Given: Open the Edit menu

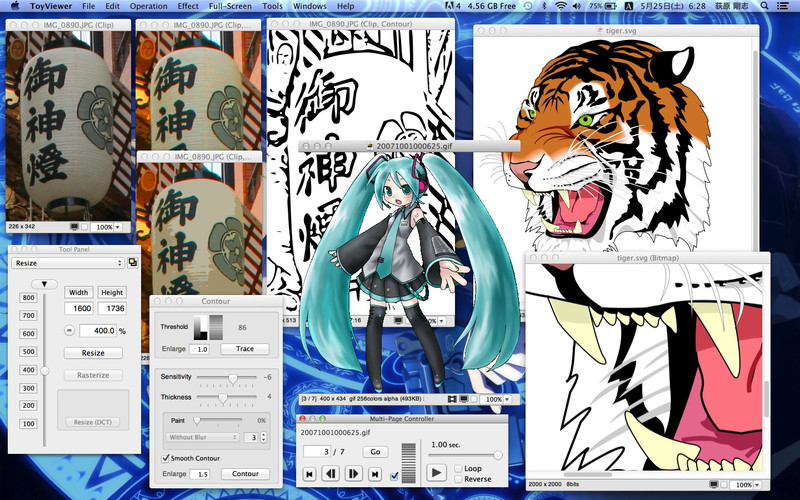Looking at the screenshot, I should tap(112, 6).
